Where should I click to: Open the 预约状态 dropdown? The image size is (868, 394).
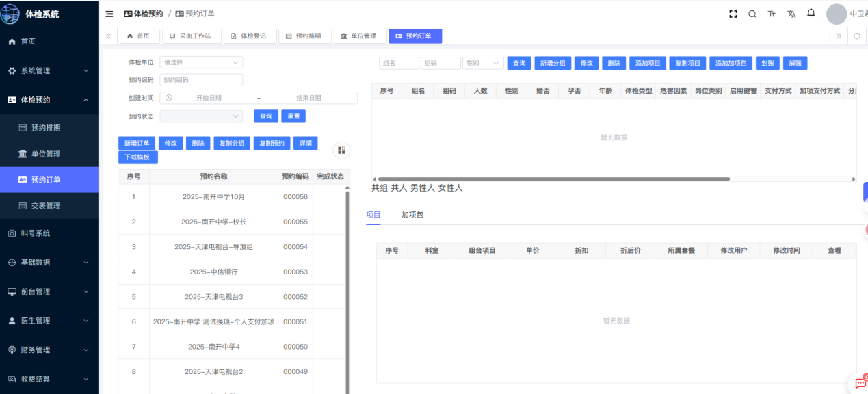tap(201, 116)
